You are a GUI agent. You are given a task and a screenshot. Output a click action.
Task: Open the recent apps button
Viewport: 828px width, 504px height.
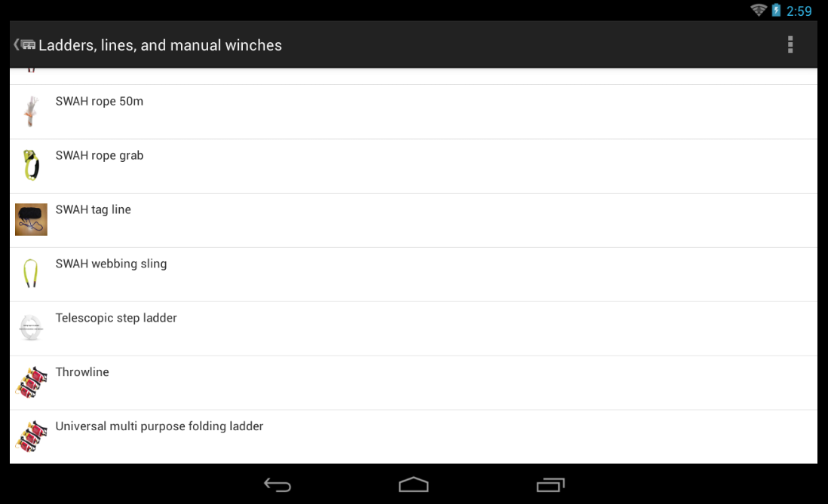pyautogui.click(x=550, y=484)
